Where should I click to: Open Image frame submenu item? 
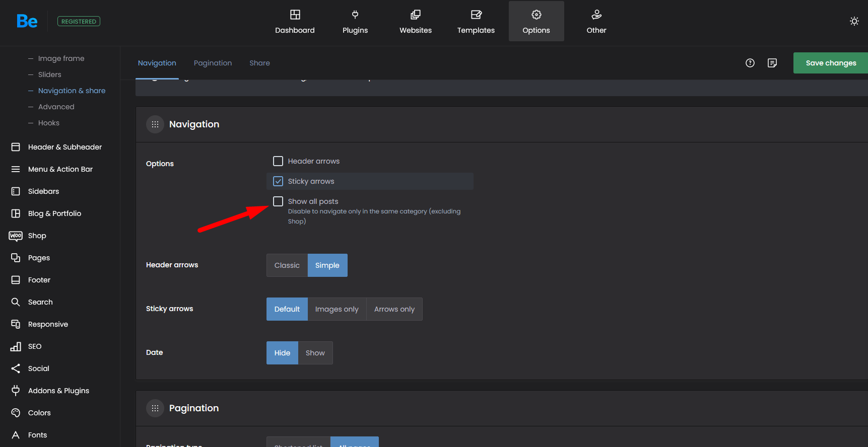point(61,58)
